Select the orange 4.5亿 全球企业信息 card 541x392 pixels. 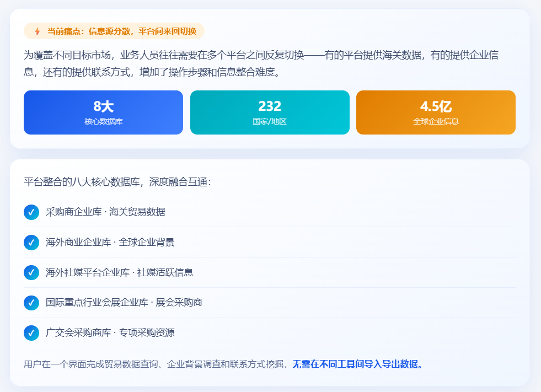(x=436, y=112)
